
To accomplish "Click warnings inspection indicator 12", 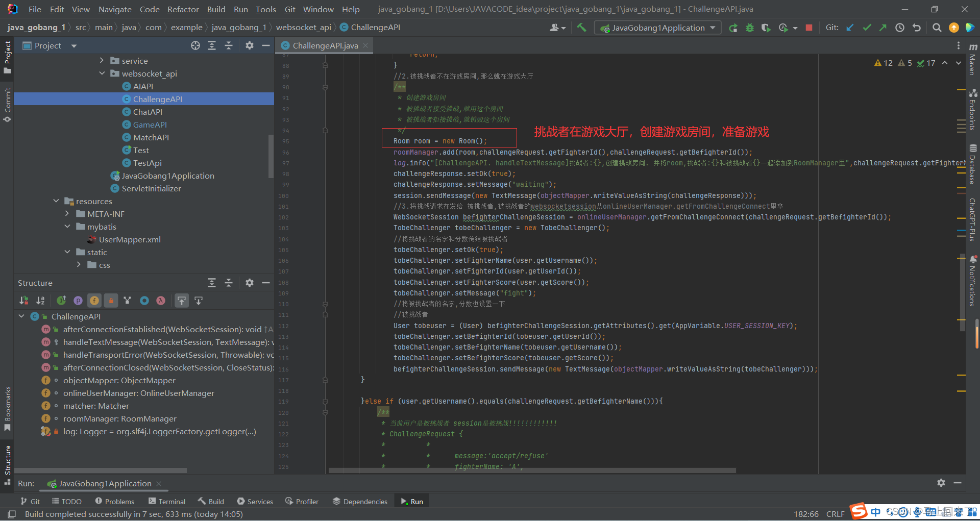I will 884,63.
